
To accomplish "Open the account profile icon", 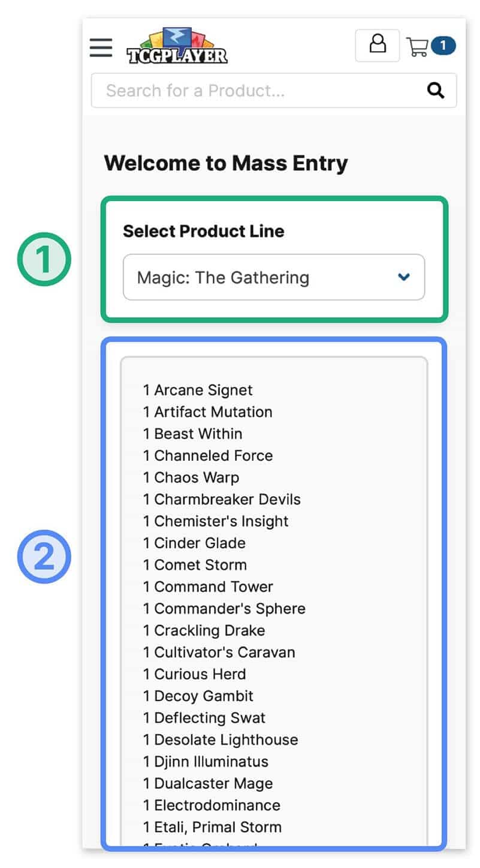I will [377, 44].
